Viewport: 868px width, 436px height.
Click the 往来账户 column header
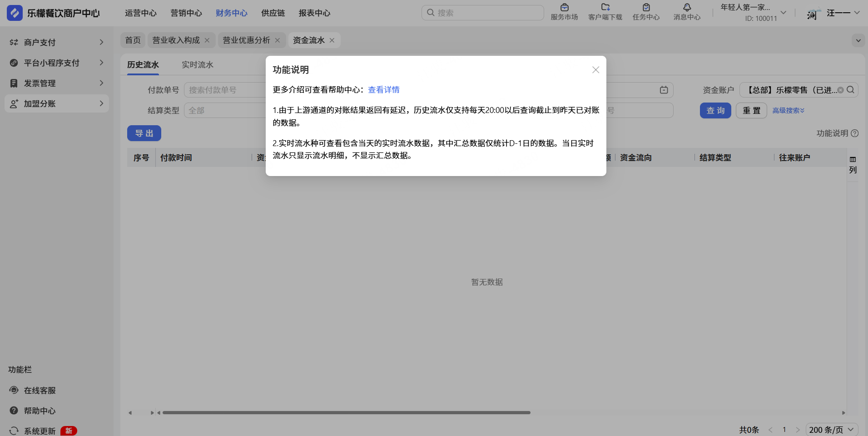[795, 158]
